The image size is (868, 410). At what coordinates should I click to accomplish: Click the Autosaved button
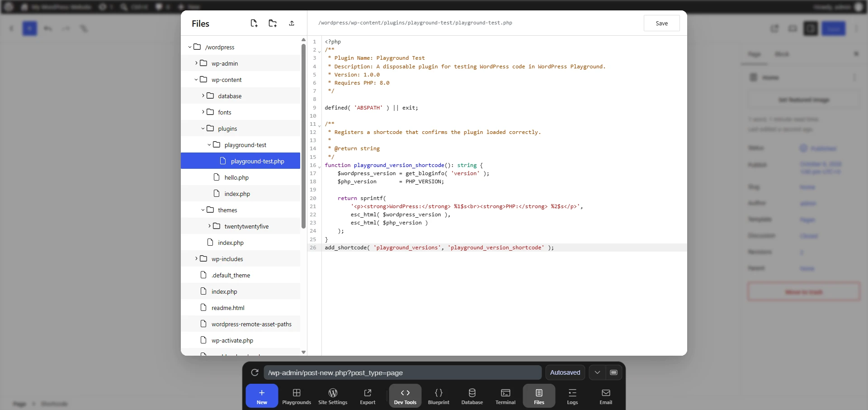coord(565,372)
